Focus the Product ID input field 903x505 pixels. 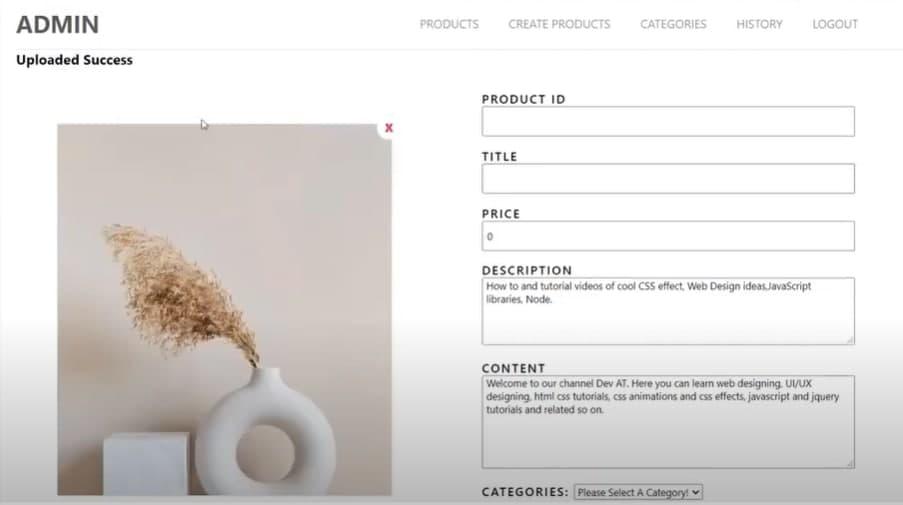click(668, 121)
